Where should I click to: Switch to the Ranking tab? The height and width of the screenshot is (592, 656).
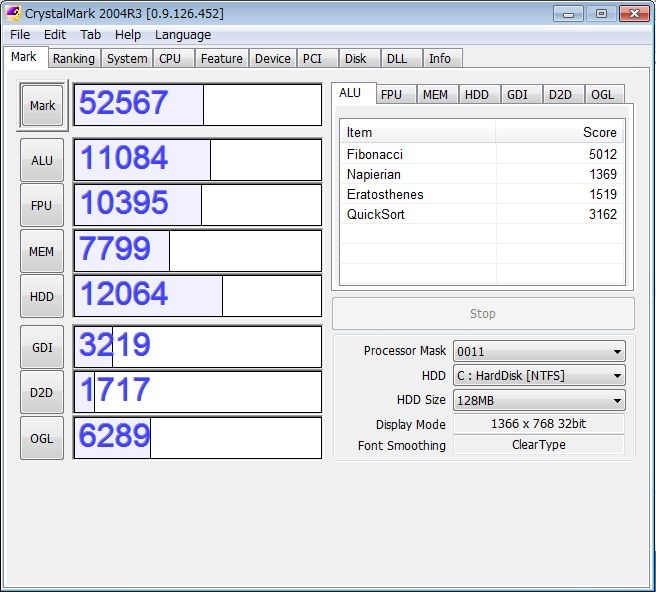tap(74, 59)
